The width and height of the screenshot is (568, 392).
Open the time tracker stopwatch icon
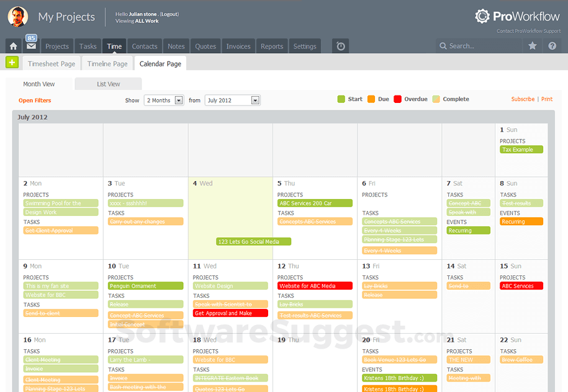point(340,45)
